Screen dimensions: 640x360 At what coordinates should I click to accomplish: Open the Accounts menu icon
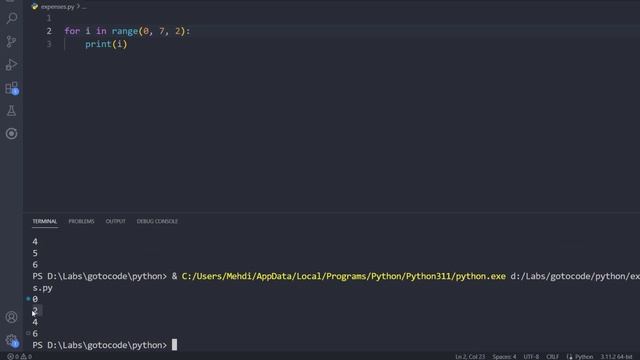(x=11, y=317)
